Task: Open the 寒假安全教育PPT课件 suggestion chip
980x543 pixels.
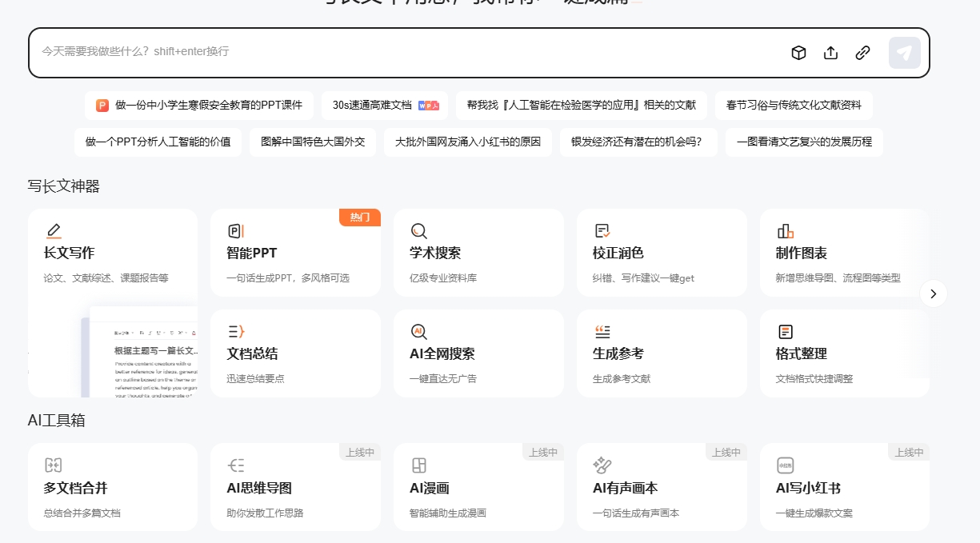Action: (x=197, y=105)
